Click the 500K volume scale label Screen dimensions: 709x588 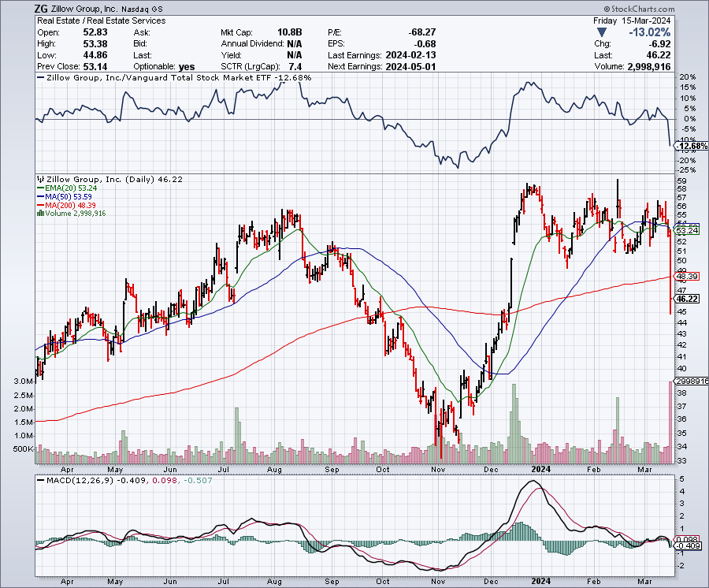24,449
